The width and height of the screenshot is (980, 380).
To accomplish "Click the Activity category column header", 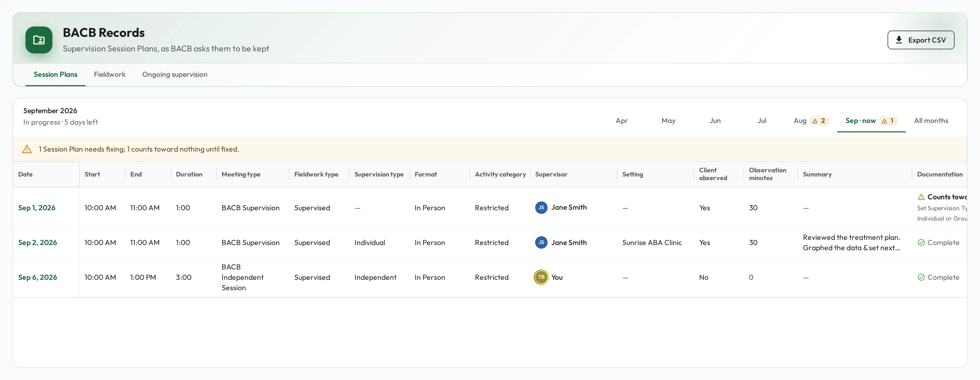I will click(500, 174).
